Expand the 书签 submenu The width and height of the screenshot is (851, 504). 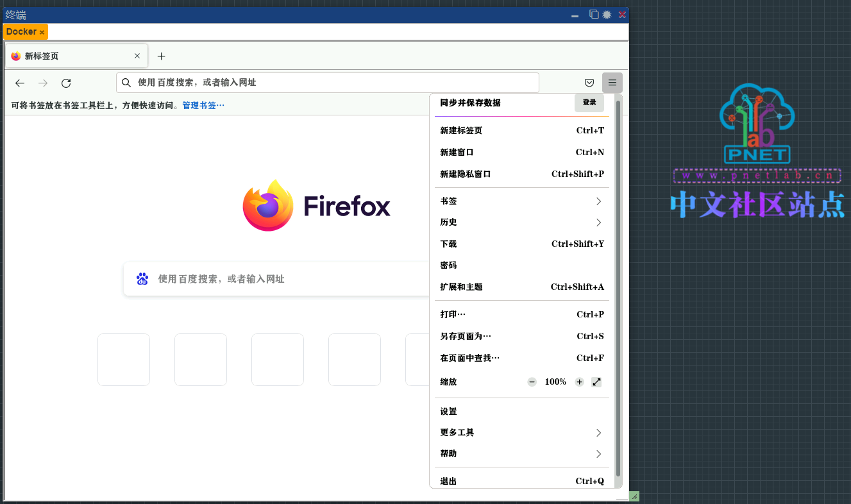pos(522,201)
